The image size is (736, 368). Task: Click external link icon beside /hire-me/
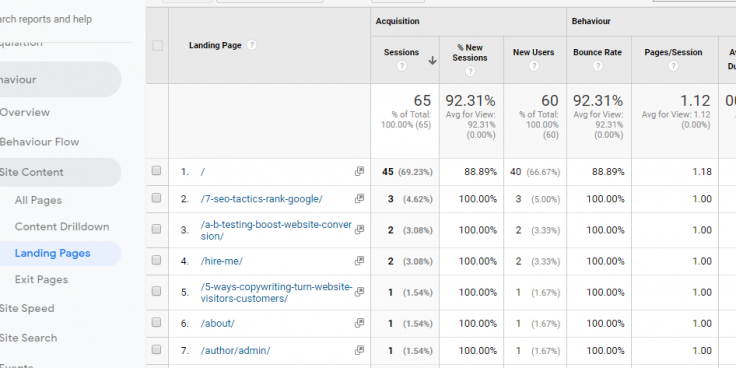359,261
